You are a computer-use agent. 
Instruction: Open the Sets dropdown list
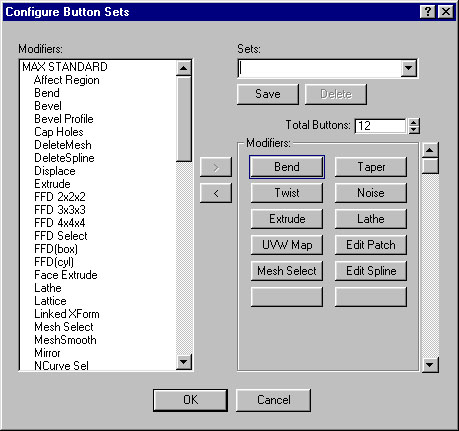pyautogui.click(x=408, y=68)
